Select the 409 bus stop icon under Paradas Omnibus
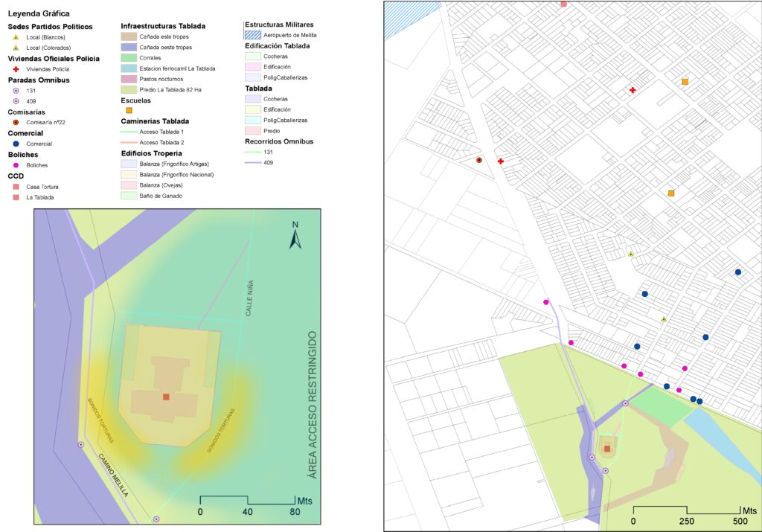 [16, 100]
